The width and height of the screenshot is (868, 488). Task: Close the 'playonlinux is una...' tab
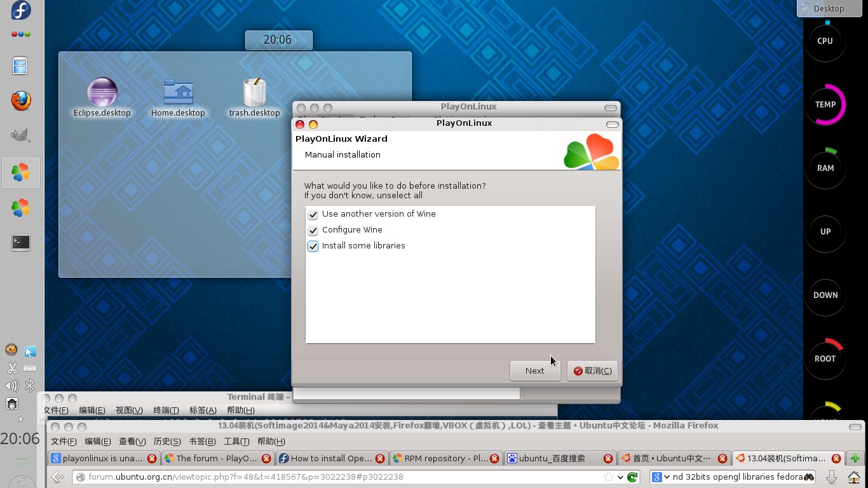152,458
